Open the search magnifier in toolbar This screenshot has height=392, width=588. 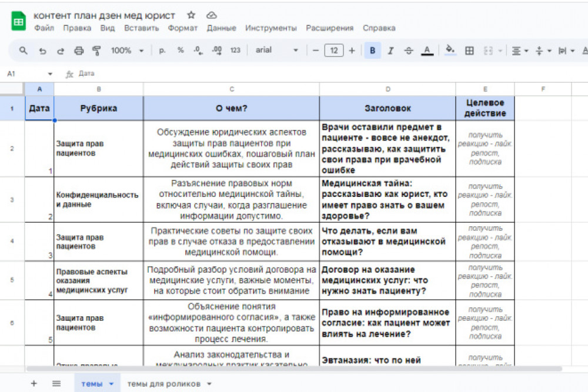[x=24, y=50]
